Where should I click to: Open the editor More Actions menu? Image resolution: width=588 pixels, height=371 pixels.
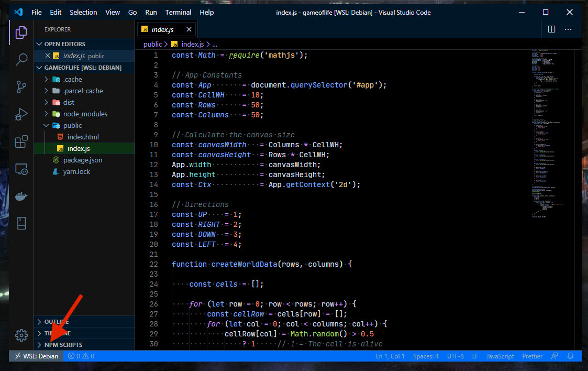click(568, 29)
